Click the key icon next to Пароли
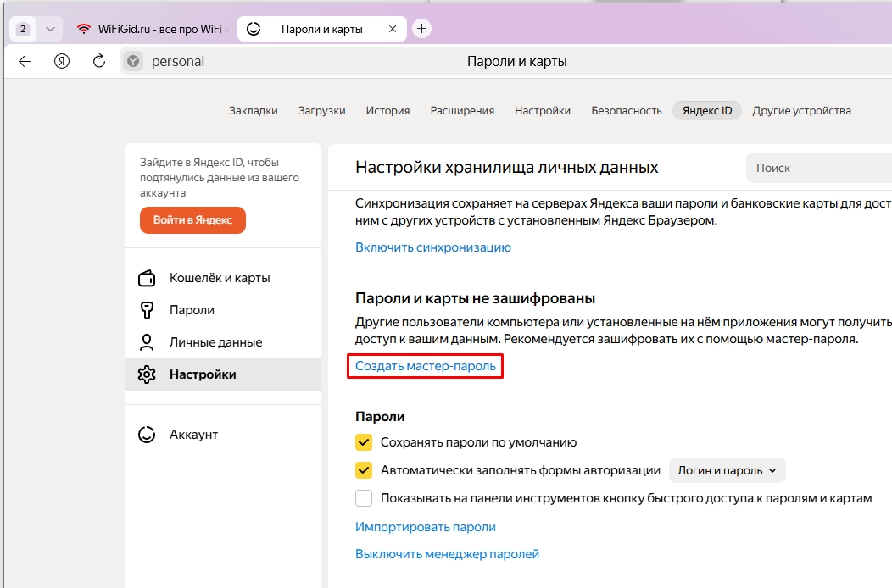This screenshot has width=892, height=588. pyautogui.click(x=147, y=310)
